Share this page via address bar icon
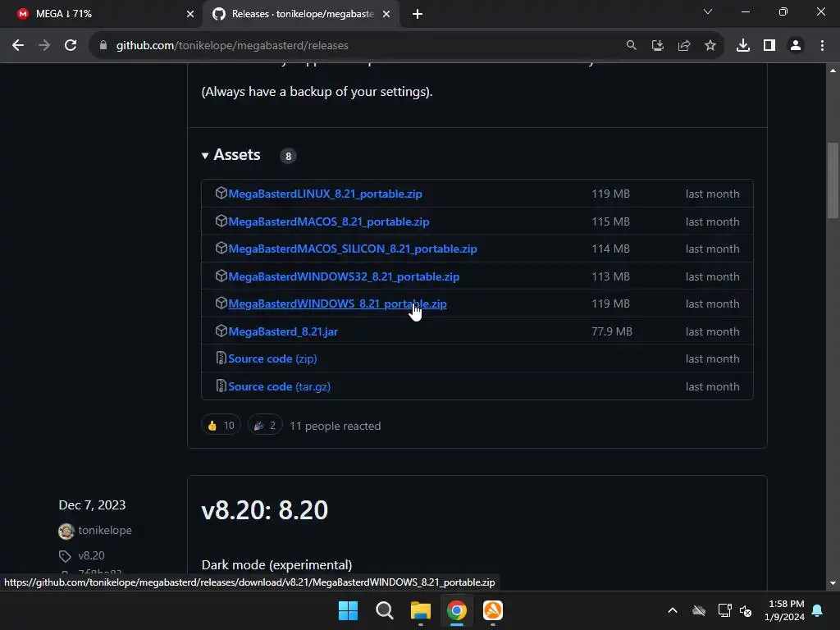This screenshot has height=630, width=840. click(684, 46)
